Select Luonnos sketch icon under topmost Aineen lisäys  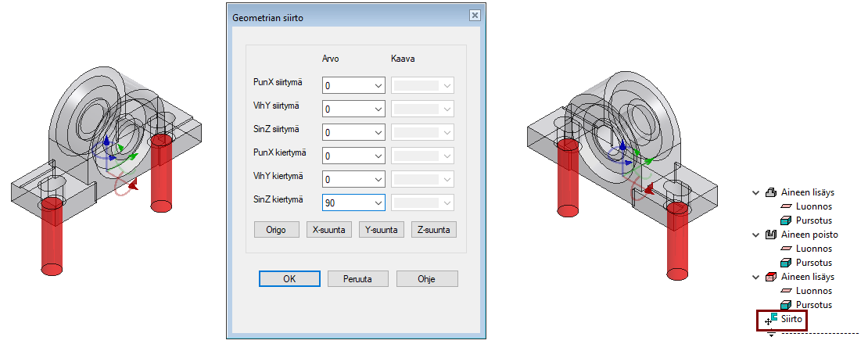click(786, 206)
